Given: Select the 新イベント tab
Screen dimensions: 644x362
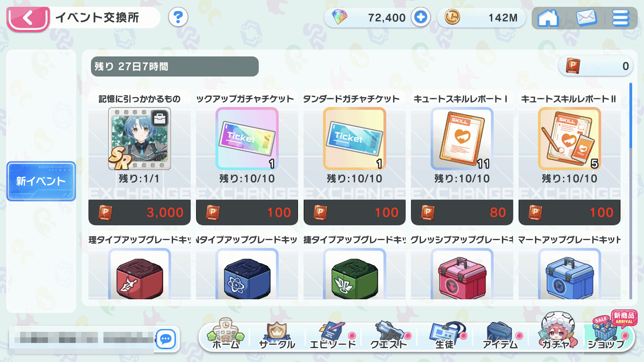Looking at the screenshot, I should click(x=41, y=181).
